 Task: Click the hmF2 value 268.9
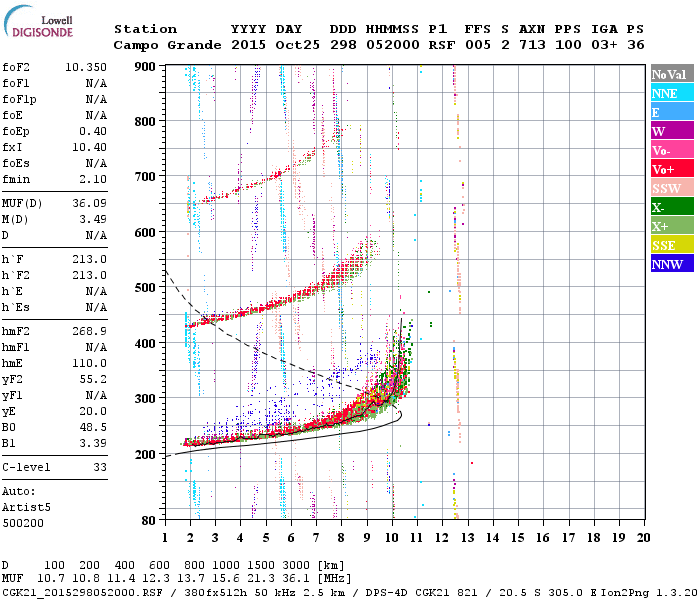pos(89,331)
